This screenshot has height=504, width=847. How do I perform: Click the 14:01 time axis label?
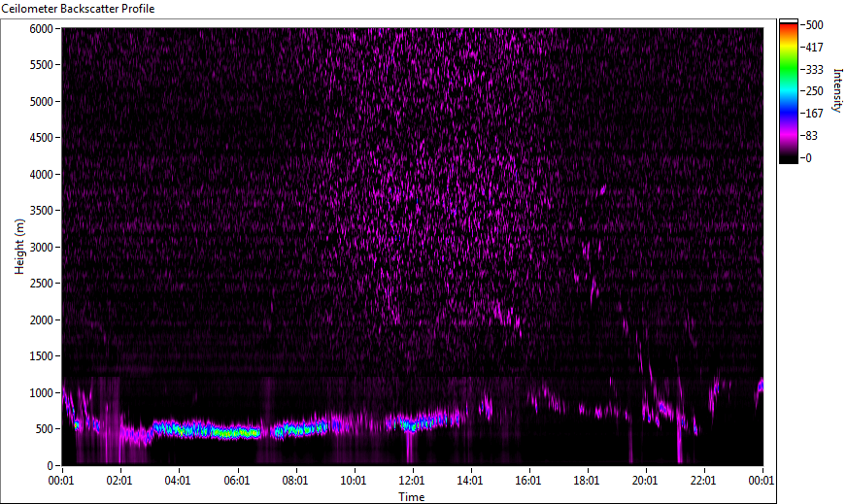(x=470, y=481)
